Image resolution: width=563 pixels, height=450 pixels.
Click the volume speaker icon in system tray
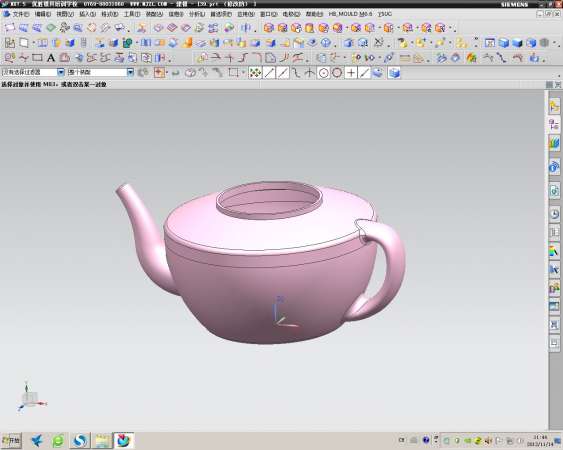point(488,441)
